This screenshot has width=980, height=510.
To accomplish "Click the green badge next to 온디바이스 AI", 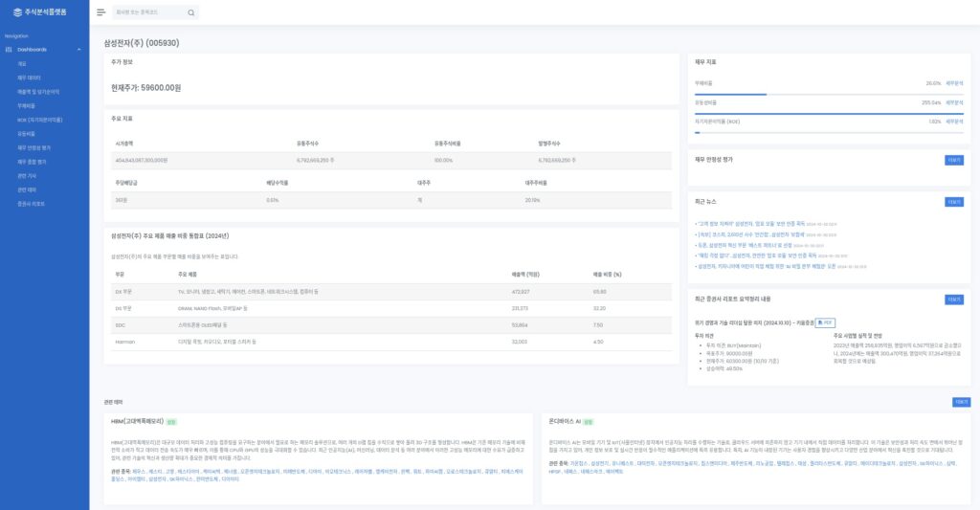I will coord(589,422).
